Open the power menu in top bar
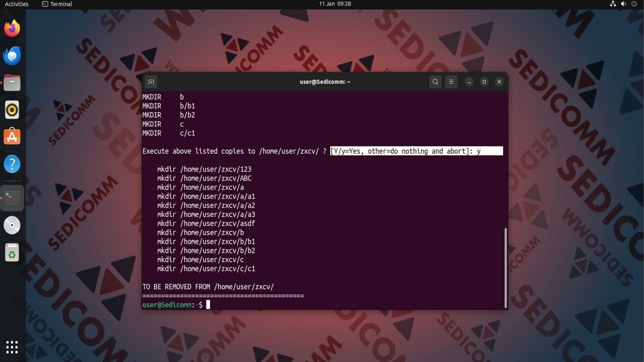Image resolution: width=644 pixels, height=362 pixels. (634, 4)
